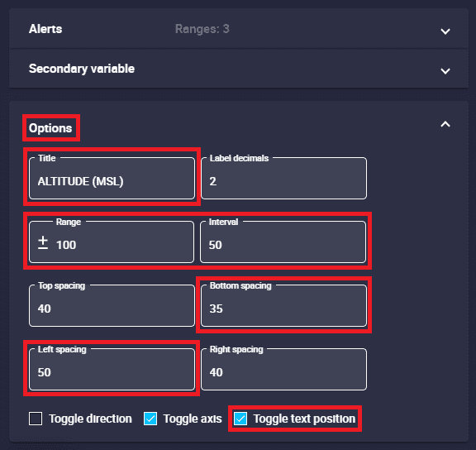476x450 pixels.
Task: Click the Interval input field
Action: [283, 242]
